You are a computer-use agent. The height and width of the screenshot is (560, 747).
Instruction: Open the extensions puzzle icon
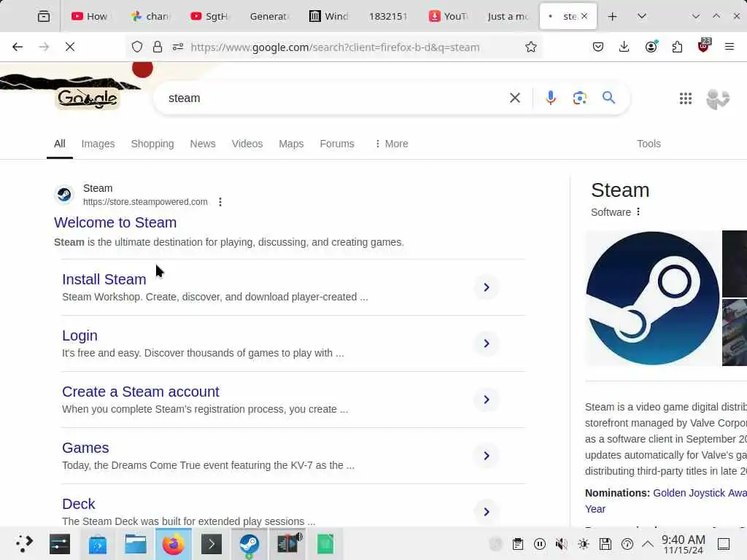pos(677,47)
